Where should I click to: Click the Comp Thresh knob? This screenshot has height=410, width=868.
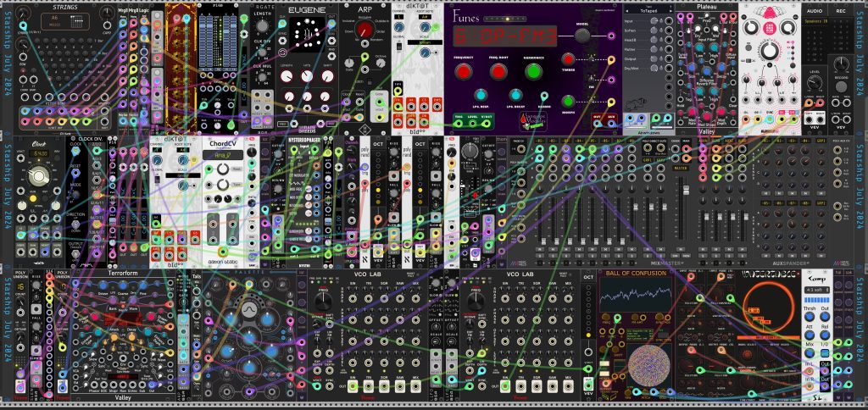[x=810, y=317]
